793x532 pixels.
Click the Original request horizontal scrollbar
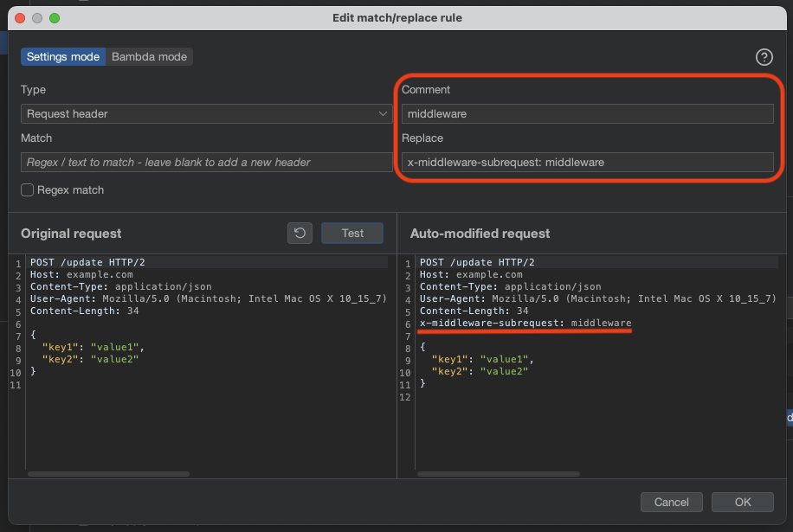[x=109, y=474]
